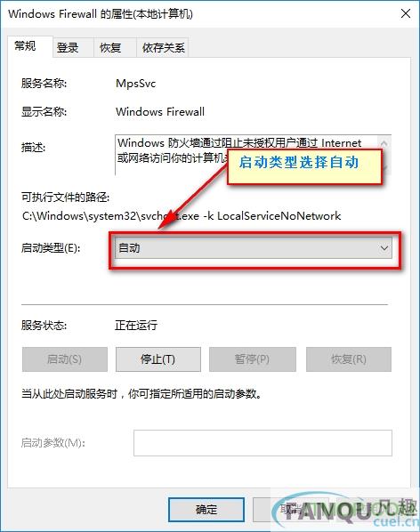Click the 恢复(R) service button
The image size is (420, 532).
pyautogui.click(x=349, y=359)
